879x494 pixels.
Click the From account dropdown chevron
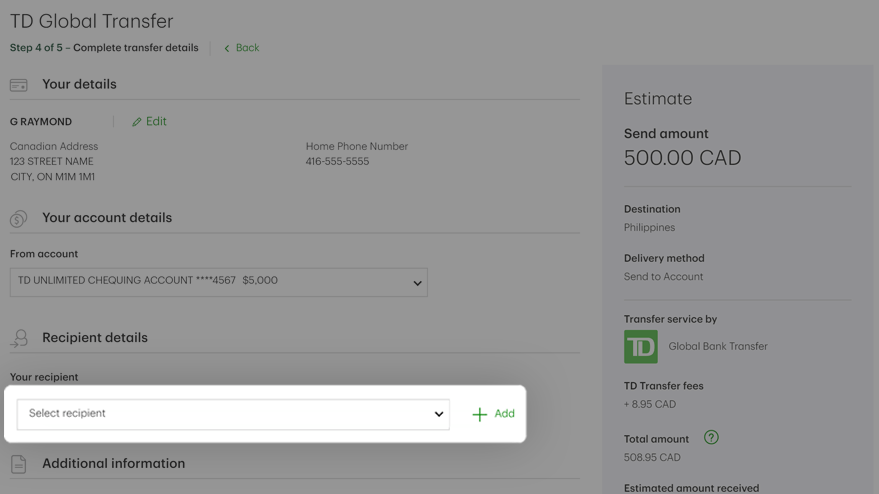(x=417, y=283)
